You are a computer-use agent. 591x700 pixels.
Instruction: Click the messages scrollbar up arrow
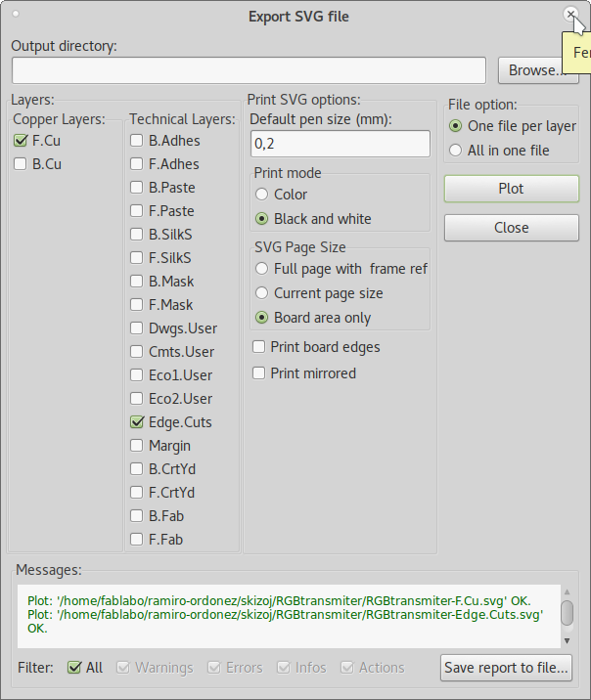click(567, 591)
